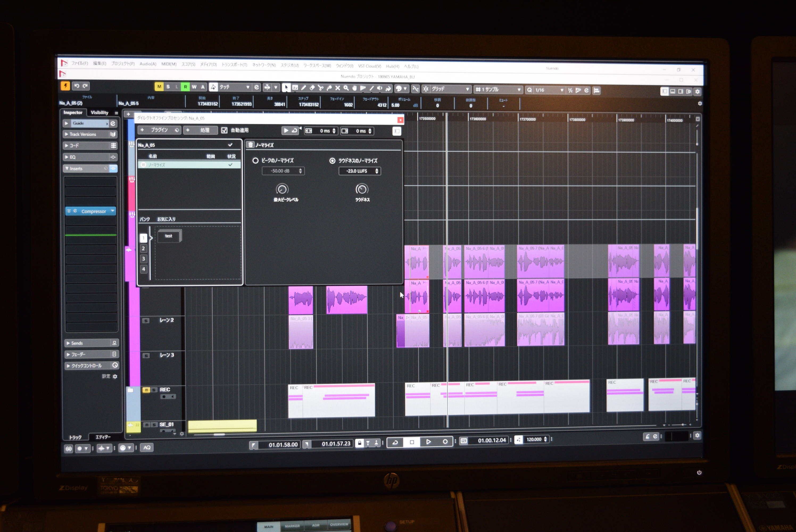
Task: Click the EQ curve icon in Inspector
Action: click(113, 157)
